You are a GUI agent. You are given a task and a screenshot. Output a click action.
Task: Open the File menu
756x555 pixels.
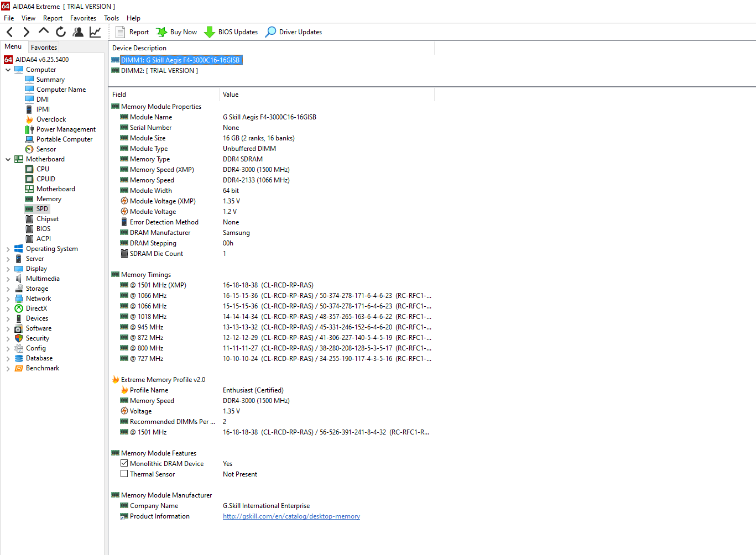[9, 18]
